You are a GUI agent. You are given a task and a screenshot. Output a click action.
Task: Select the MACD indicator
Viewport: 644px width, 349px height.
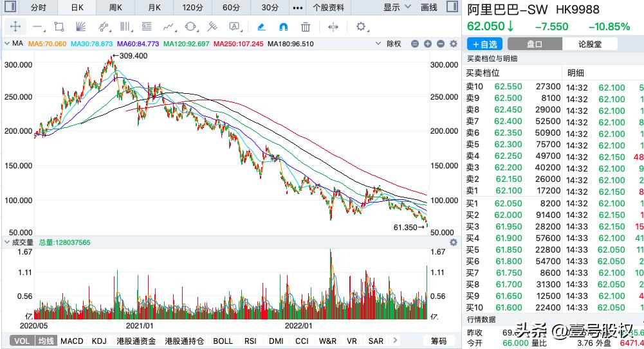coord(72,341)
